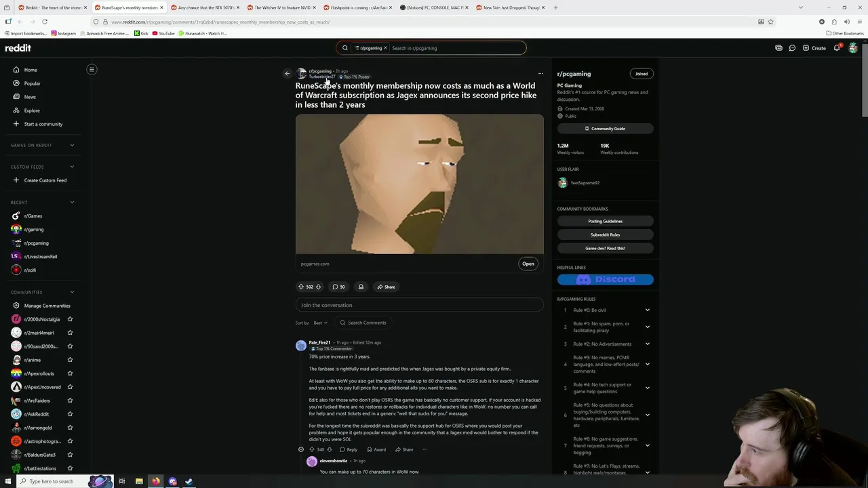Share the RuneScape post
The height and width of the screenshot is (488, 868).
[386, 287]
